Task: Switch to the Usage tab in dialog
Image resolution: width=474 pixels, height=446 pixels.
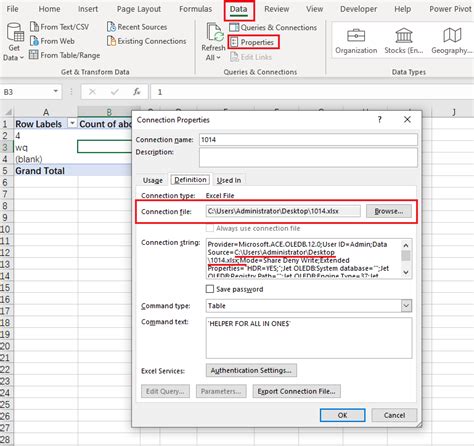Action: [x=153, y=180]
